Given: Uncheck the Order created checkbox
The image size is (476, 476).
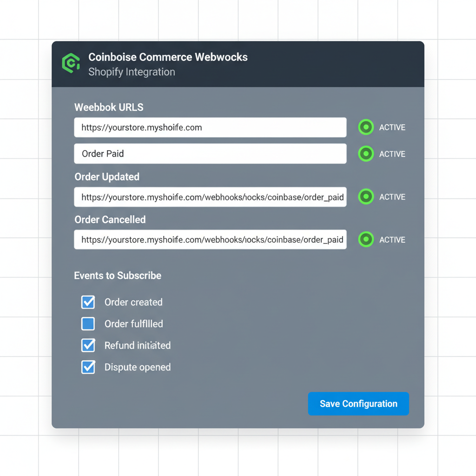Looking at the screenshot, I should (88, 302).
